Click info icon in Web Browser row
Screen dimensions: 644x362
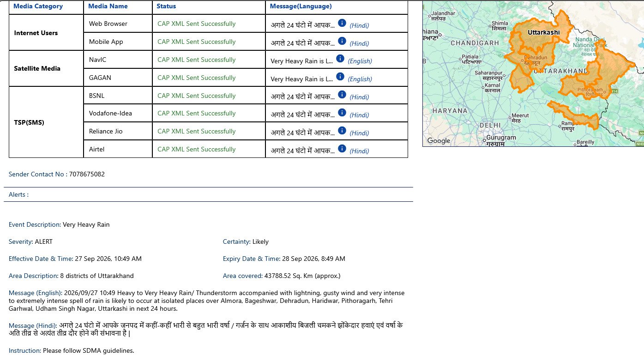342,23
